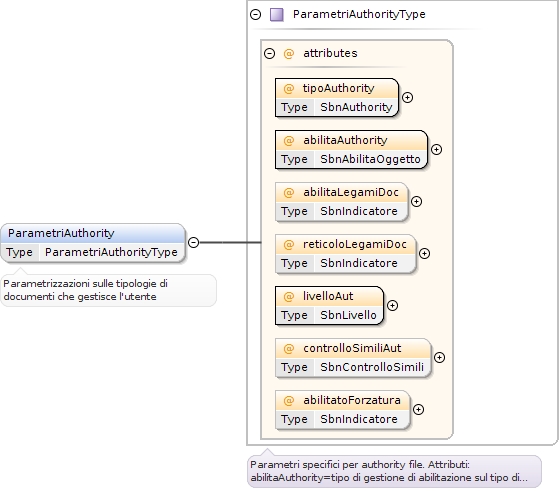Click the @ icon beside attributes
Viewport: 560px width, 491px height.
pos(289,54)
